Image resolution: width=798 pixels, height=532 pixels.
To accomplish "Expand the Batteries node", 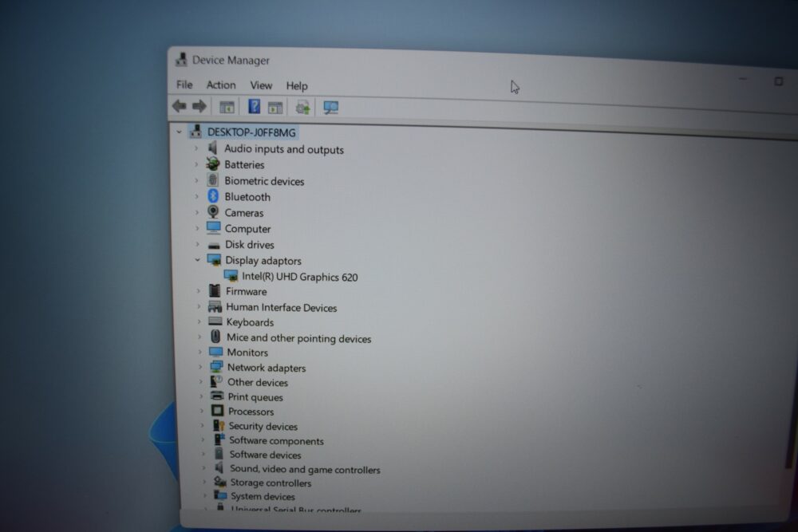I will (x=196, y=164).
